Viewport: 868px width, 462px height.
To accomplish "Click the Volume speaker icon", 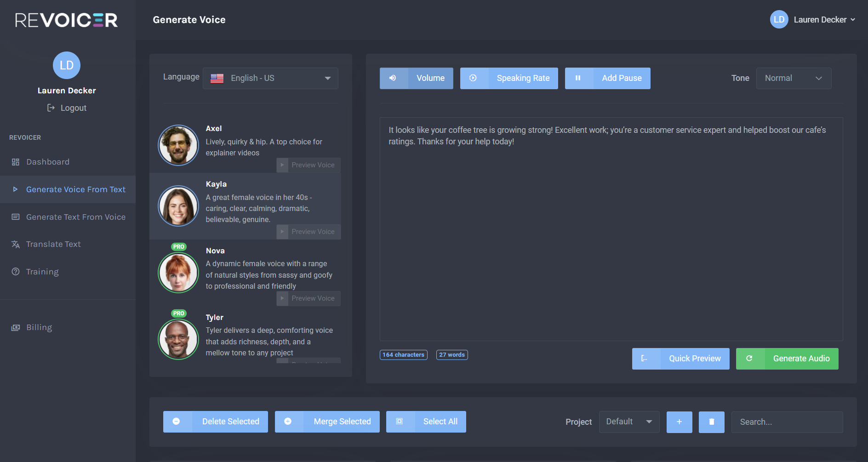I will click(x=393, y=78).
